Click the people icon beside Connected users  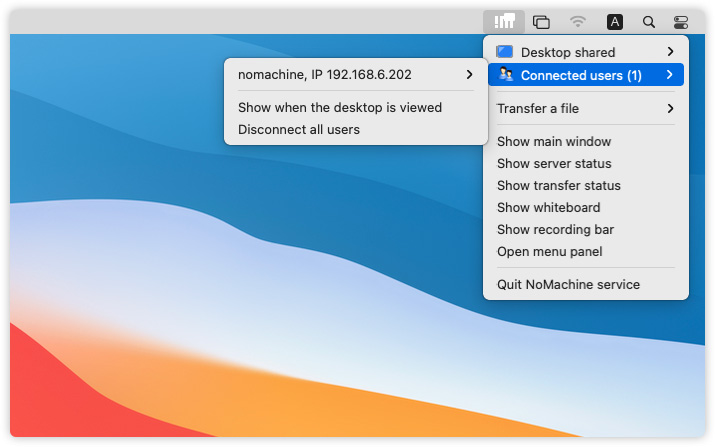(x=505, y=75)
